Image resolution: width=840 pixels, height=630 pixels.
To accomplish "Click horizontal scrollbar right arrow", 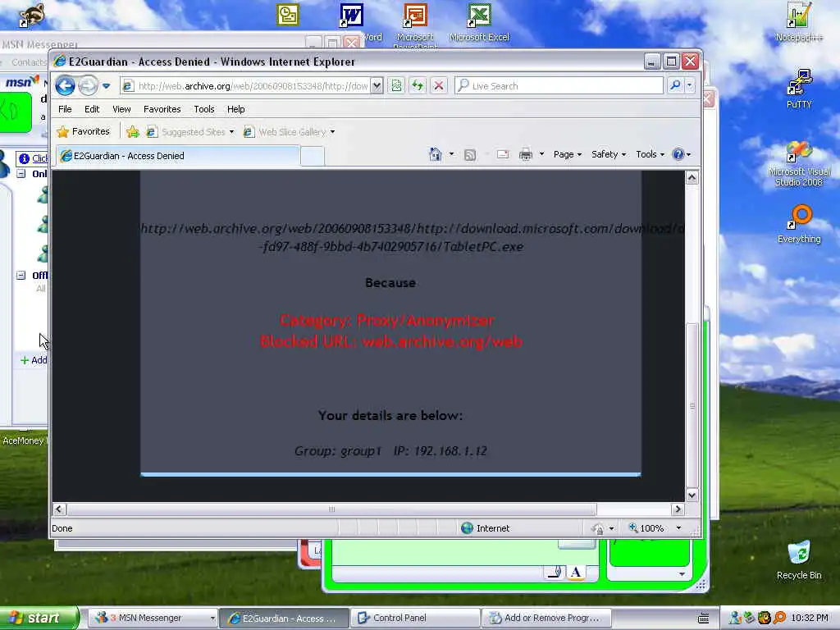I will pos(678,509).
